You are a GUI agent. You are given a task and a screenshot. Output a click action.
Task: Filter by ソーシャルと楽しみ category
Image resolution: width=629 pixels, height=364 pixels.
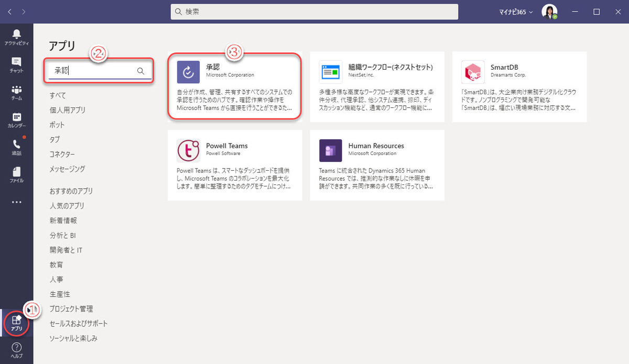point(73,338)
